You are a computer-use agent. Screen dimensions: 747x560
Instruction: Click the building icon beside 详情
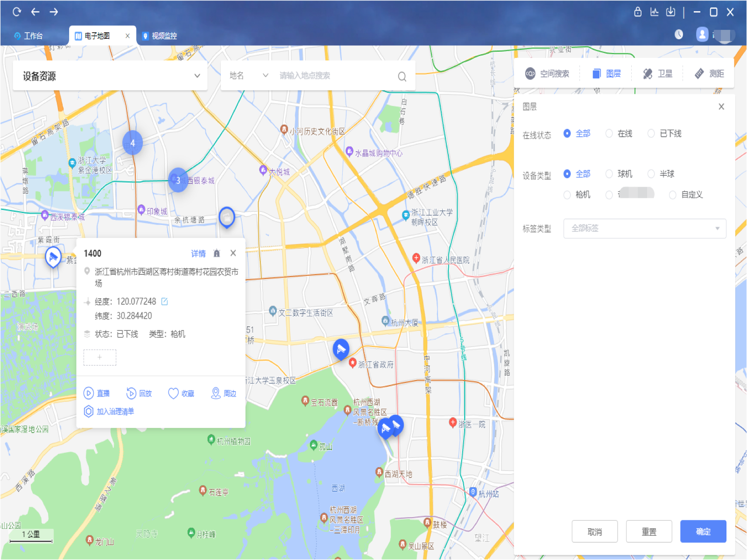[x=216, y=253]
